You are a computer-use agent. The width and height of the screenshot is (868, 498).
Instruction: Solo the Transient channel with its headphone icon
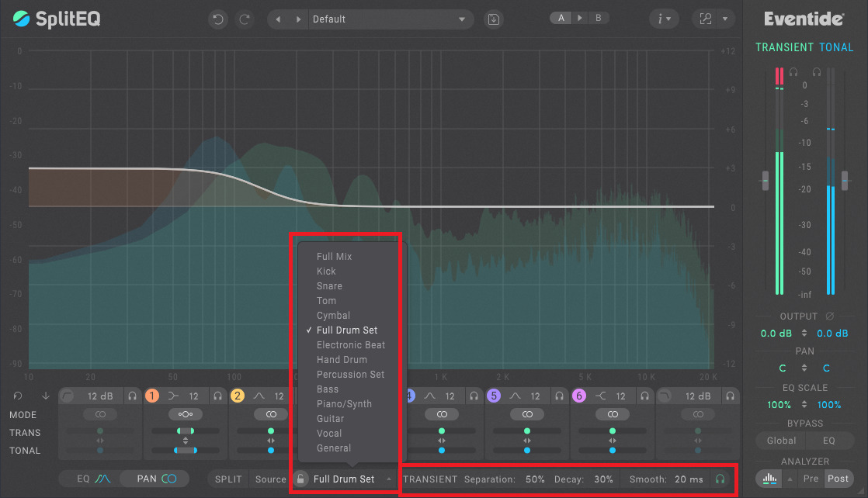[x=793, y=72]
